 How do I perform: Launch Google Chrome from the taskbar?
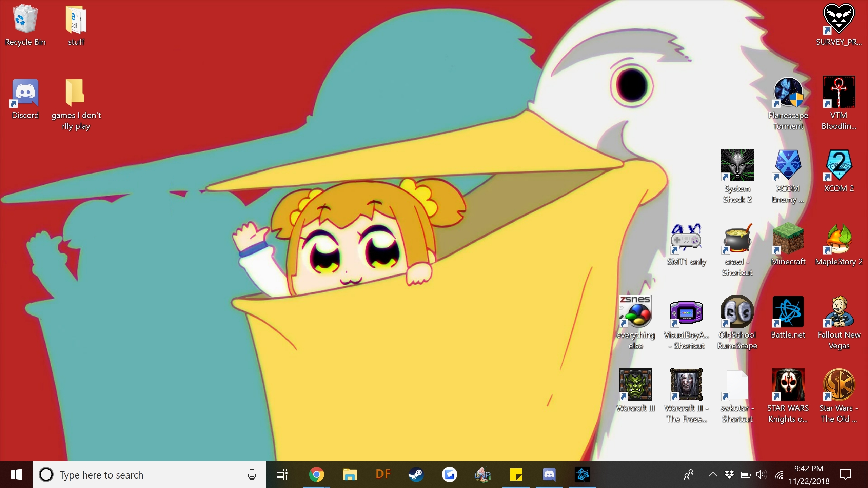pos(316,474)
